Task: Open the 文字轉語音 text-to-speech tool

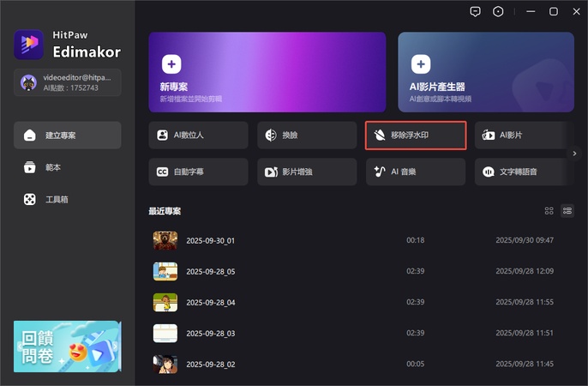Action: tap(524, 172)
